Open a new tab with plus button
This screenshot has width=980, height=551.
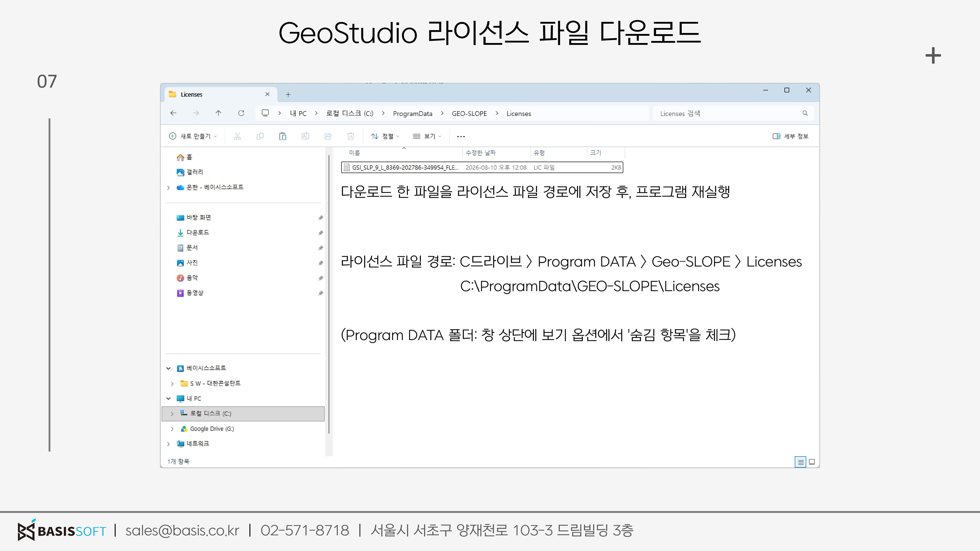288,94
